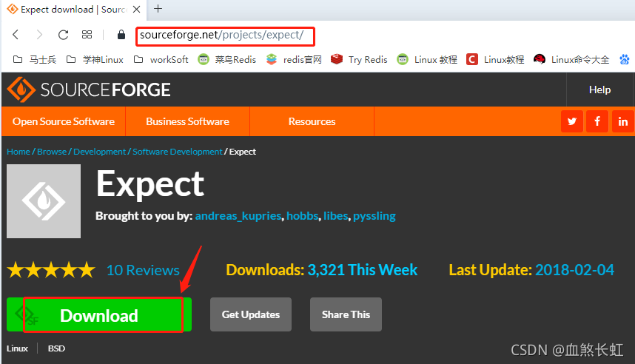Click the Get Updates button
Screen dimensions: 635x364
coord(251,314)
